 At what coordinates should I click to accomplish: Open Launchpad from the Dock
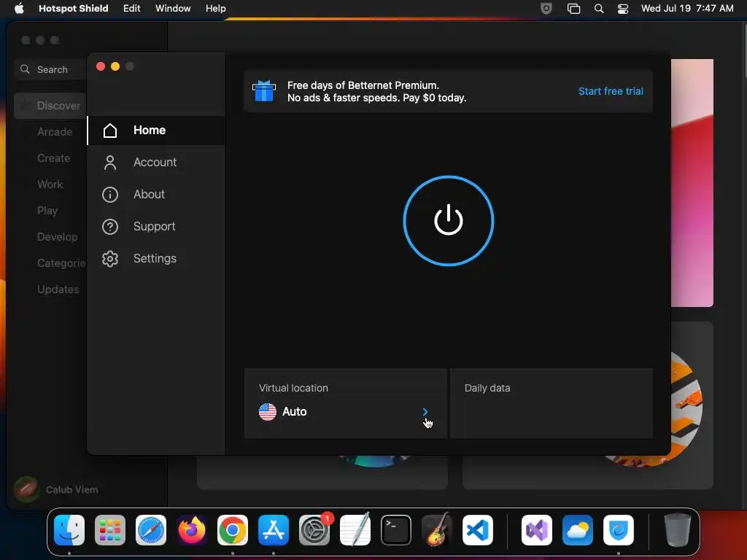point(110,530)
